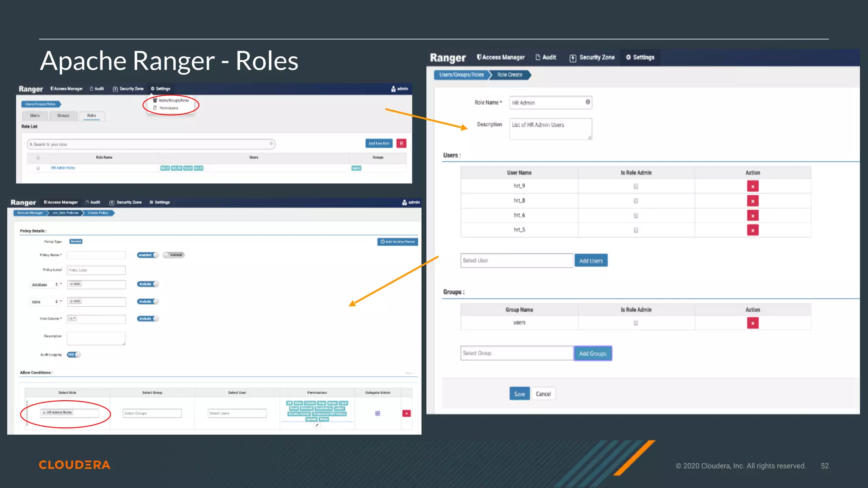The image size is (868, 488).
Task: Remove the users group with red X
Action: (752, 323)
